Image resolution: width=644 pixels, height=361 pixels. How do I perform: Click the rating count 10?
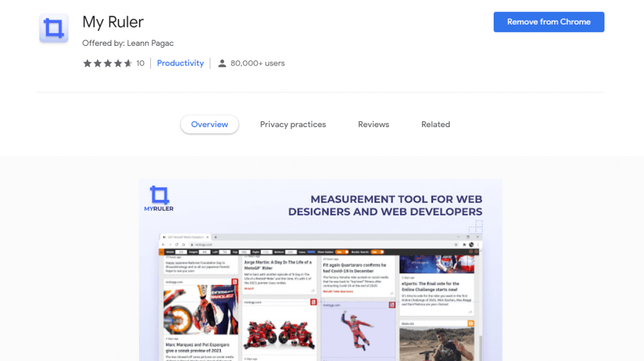pyautogui.click(x=140, y=64)
